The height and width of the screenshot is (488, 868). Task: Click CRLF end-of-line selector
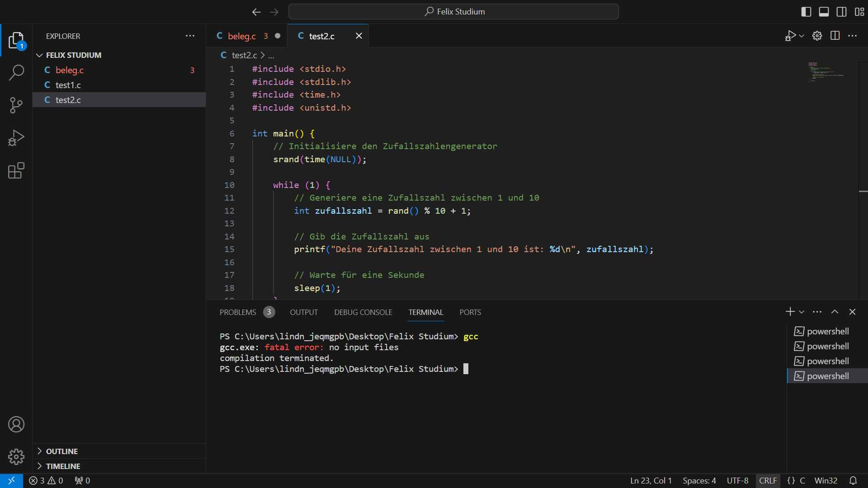pyautogui.click(x=768, y=481)
